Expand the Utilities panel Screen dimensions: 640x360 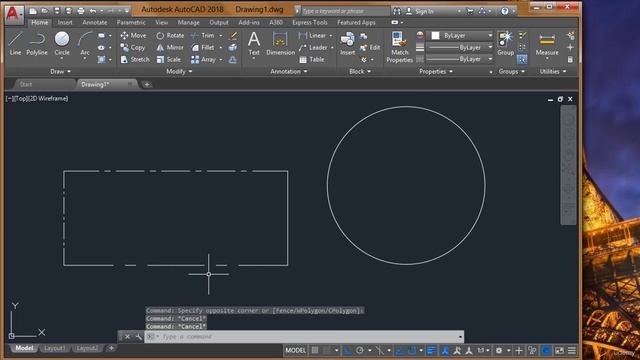[553, 71]
